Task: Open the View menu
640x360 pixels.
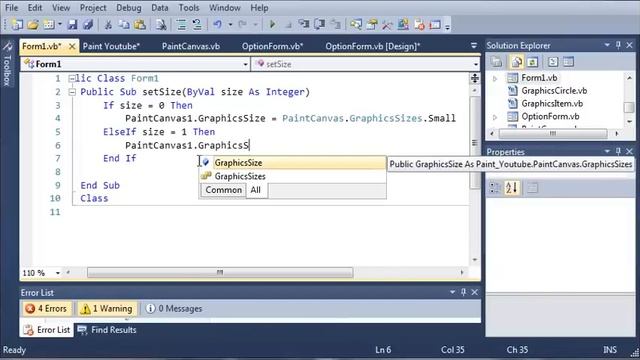Action: 61,7
